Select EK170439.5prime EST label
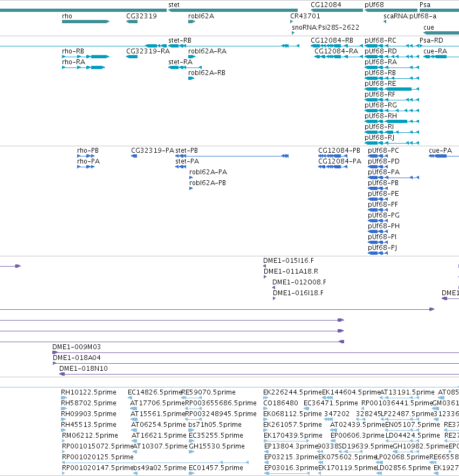 [293, 436]
